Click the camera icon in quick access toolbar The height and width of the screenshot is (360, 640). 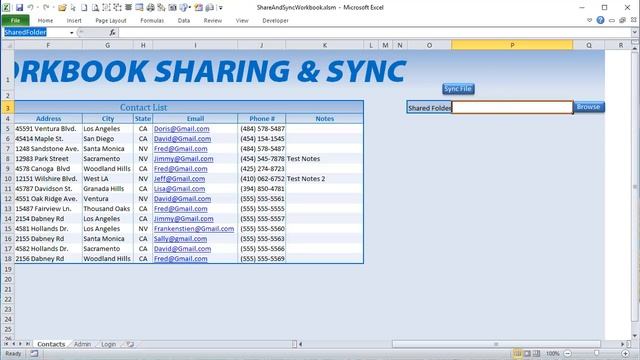click(x=173, y=7)
